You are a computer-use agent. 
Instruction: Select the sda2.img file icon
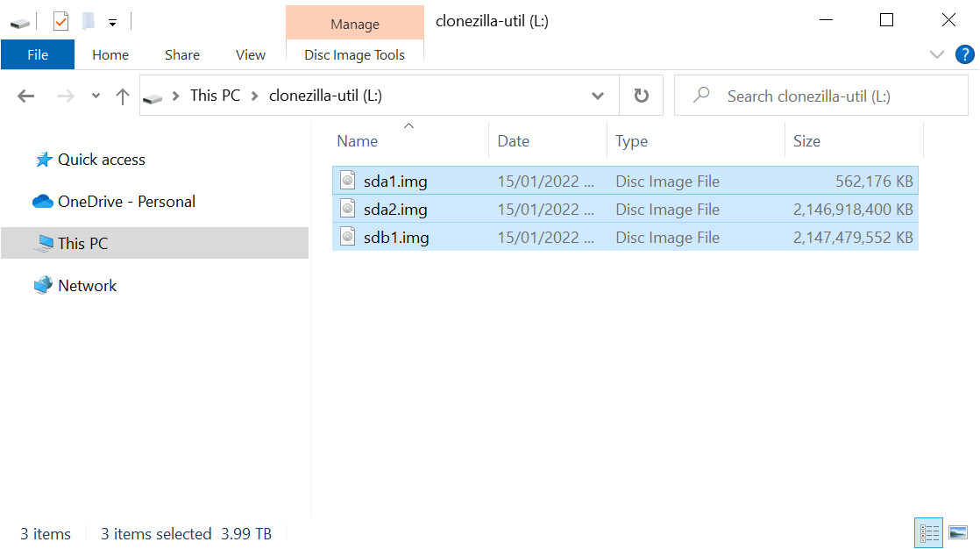click(348, 209)
